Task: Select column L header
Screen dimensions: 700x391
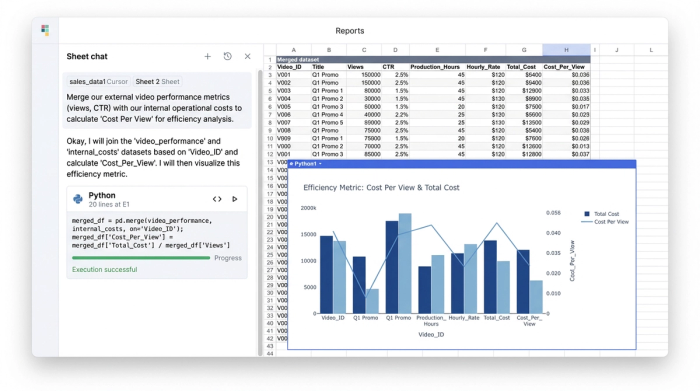Action: (x=651, y=50)
